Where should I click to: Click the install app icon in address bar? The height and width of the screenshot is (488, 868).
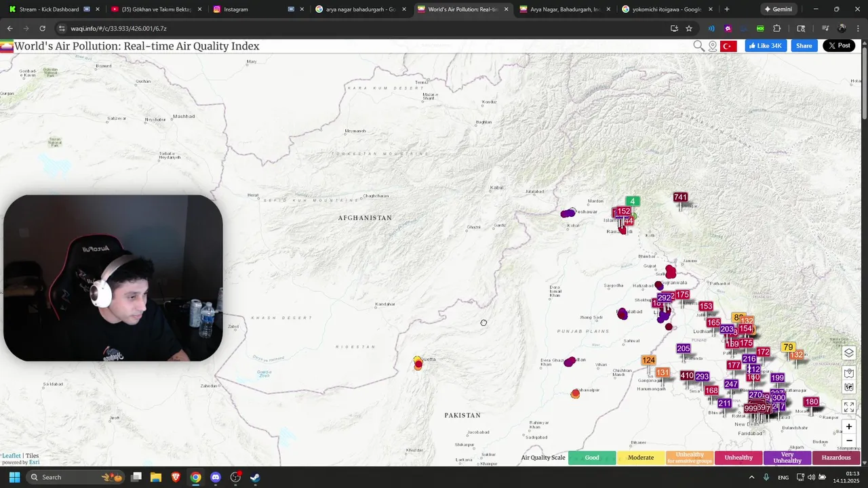674,28
